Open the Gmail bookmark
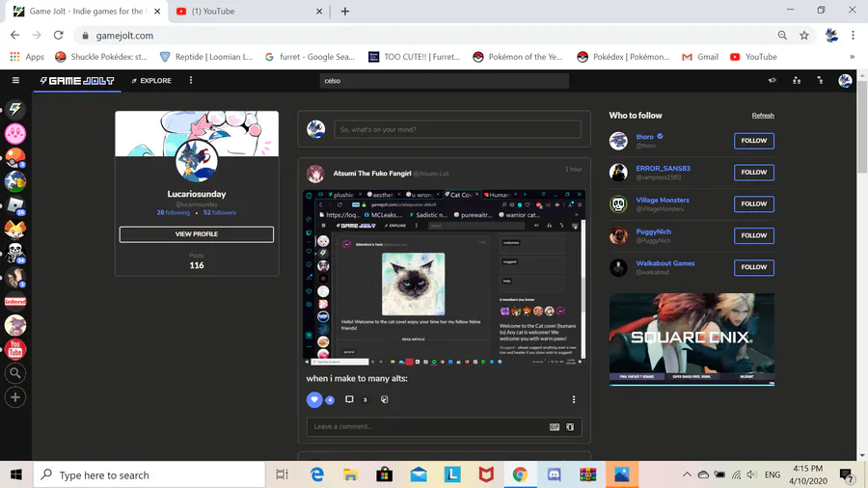The width and height of the screenshot is (868, 488). point(700,57)
